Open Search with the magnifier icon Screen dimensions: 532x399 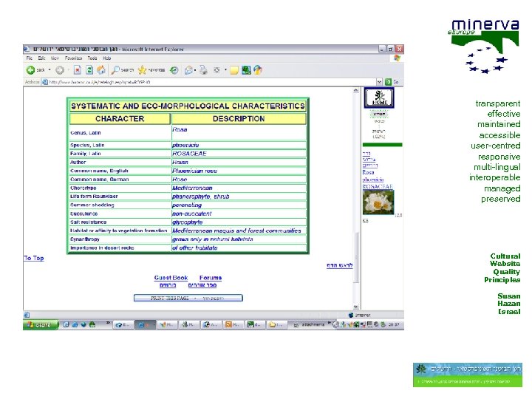[x=116, y=70]
